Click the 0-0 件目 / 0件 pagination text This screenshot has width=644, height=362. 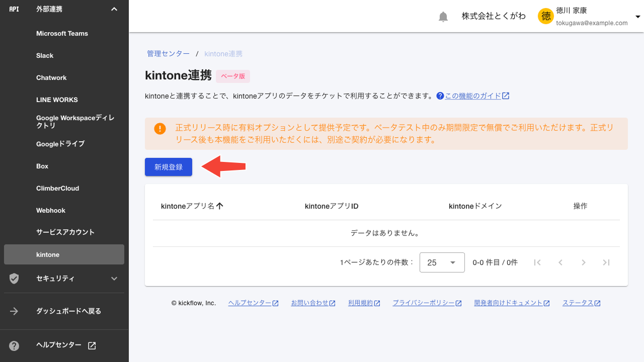pos(495,262)
